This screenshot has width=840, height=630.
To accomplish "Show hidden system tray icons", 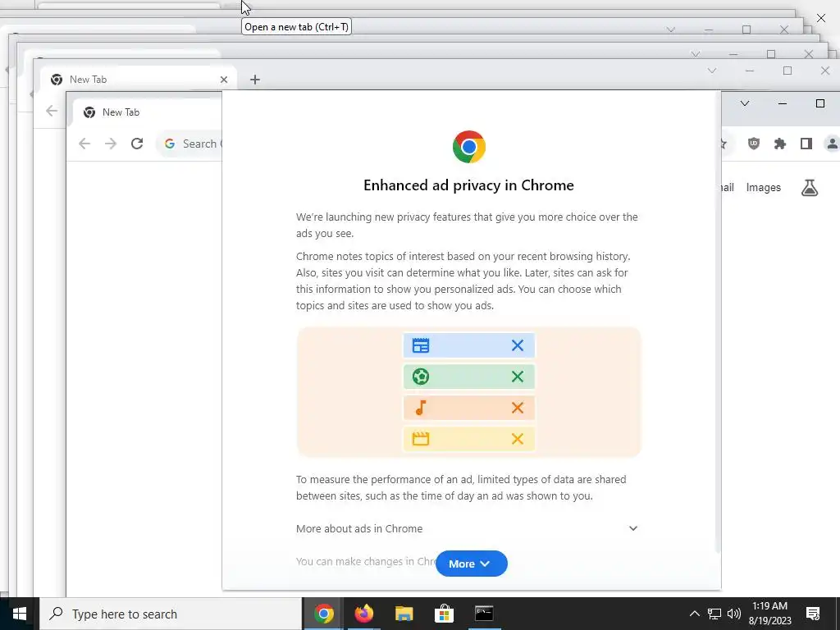I will (x=694, y=614).
